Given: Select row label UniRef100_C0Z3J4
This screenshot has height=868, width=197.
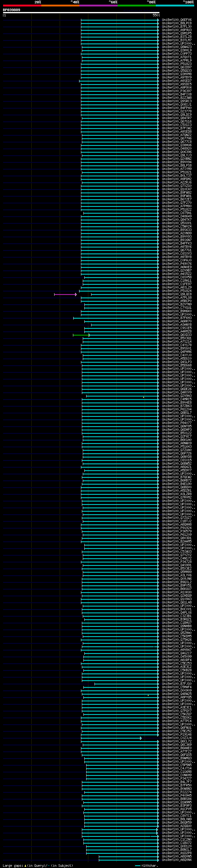Looking at the screenshot, I should (x=177, y=738).
